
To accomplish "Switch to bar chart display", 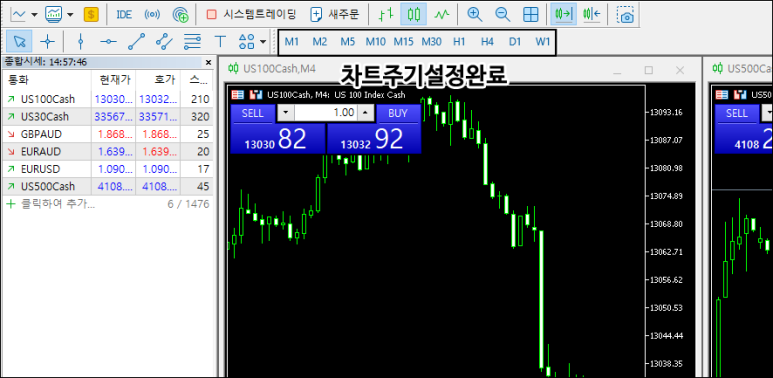I will 386,15.
